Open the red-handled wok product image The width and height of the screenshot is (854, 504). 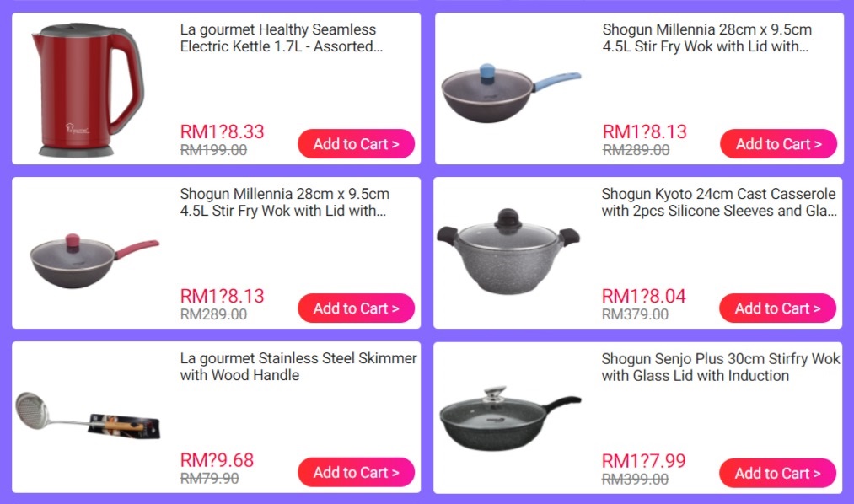coord(94,260)
